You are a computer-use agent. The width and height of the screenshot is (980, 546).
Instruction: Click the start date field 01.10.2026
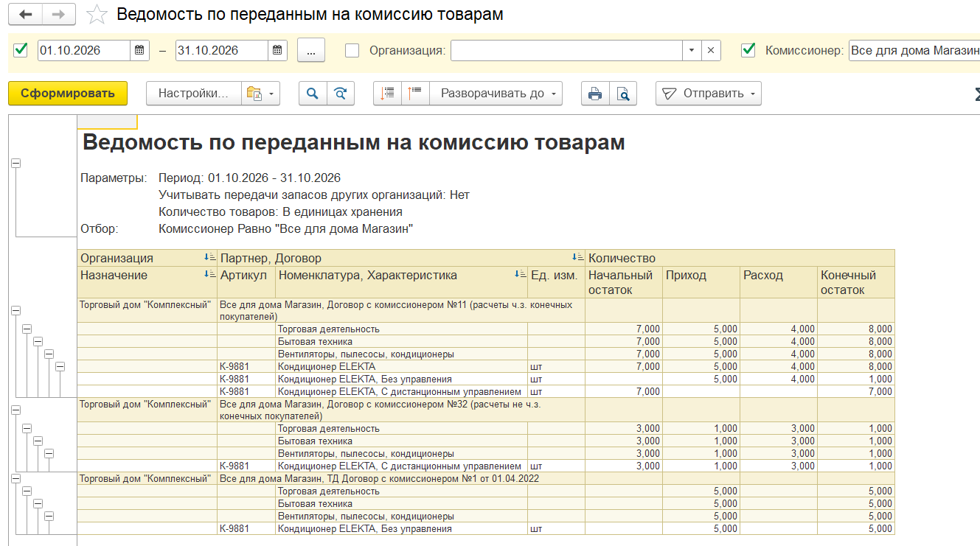tap(84, 51)
